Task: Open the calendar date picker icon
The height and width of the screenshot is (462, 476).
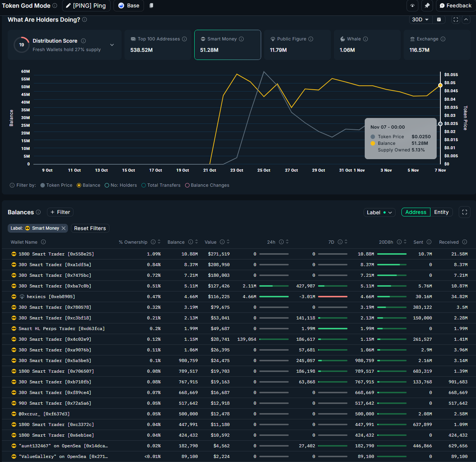Action: click(x=439, y=19)
